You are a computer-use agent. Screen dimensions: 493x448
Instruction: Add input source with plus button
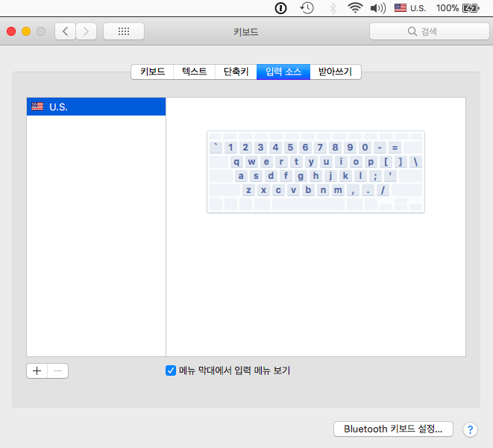tap(37, 371)
